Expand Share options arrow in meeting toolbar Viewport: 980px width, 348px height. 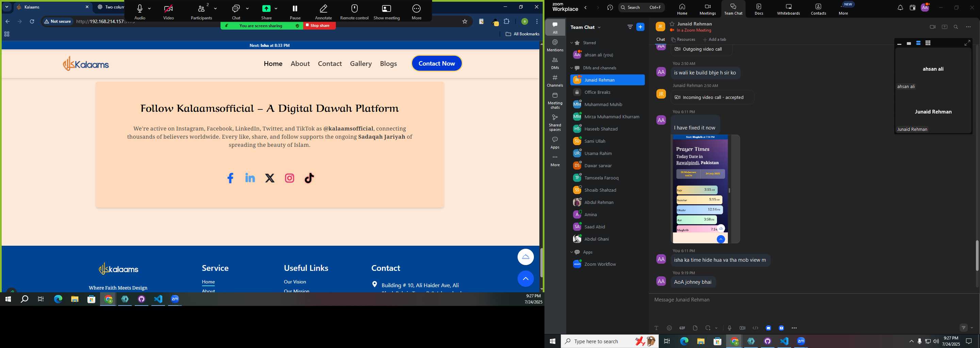point(276,8)
